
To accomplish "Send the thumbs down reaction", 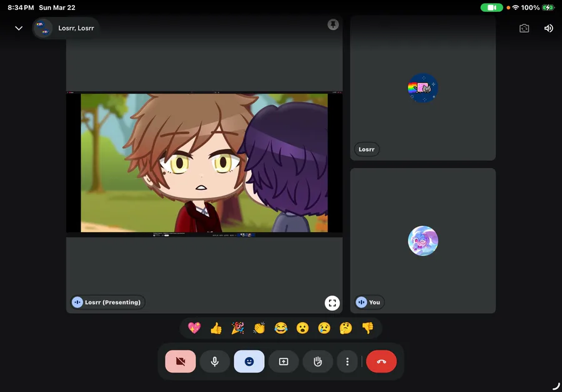I will pyautogui.click(x=367, y=328).
